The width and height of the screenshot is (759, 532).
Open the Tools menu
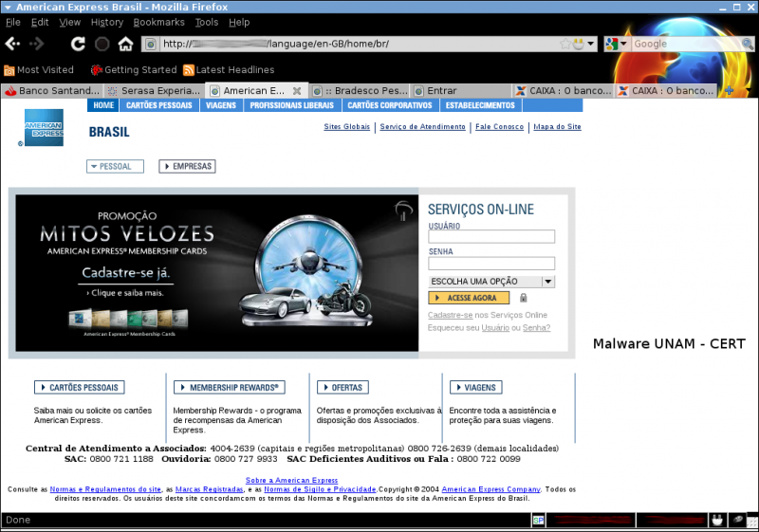[207, 22]
